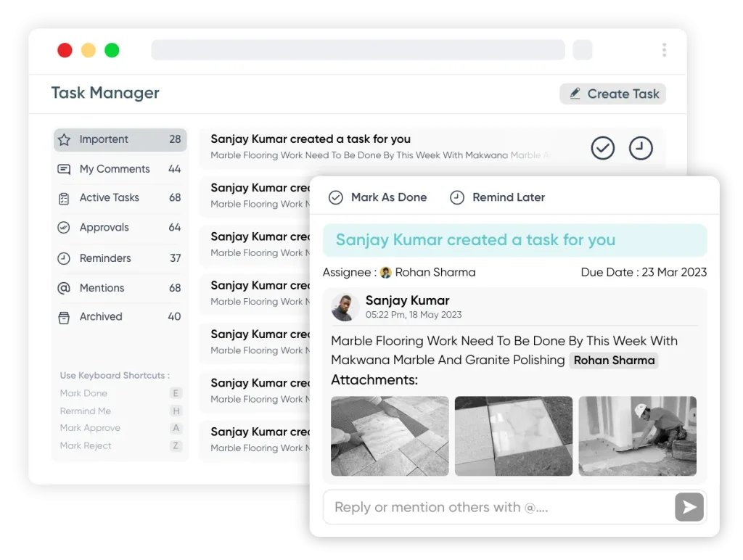Click Sanjay Kumar's profile avatar in message
The width and height of the screenshot is (743, 560).
tap(345, 307)
